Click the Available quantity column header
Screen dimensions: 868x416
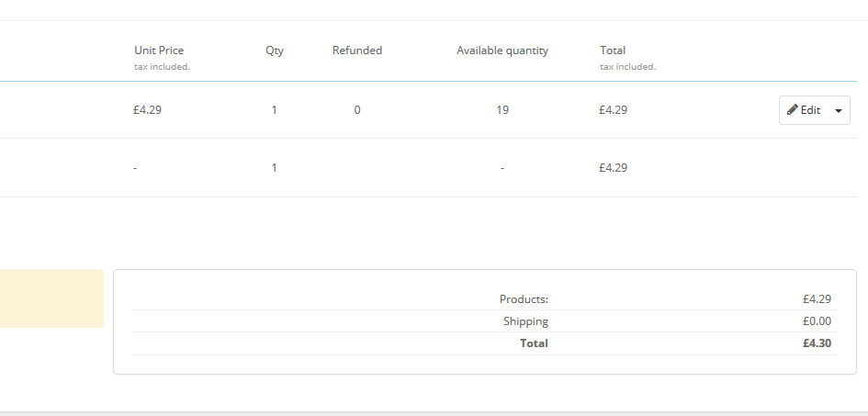click(x=502, y=51)
